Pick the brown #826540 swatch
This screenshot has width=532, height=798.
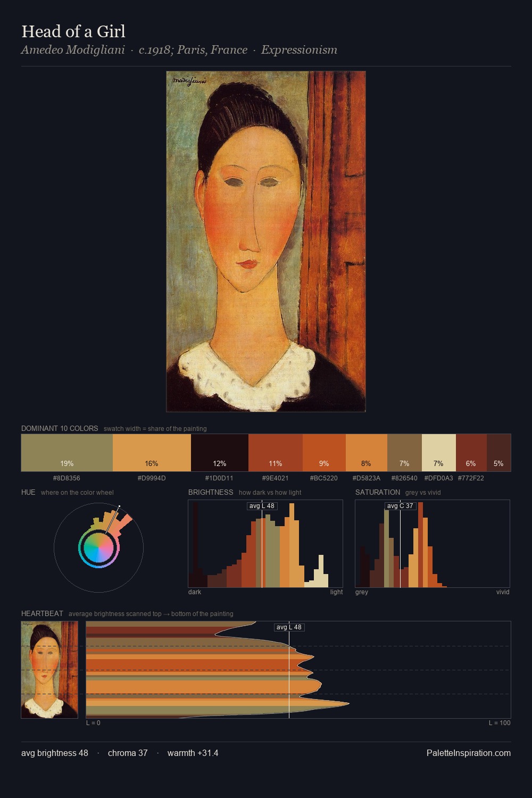(x=404, y=453)
